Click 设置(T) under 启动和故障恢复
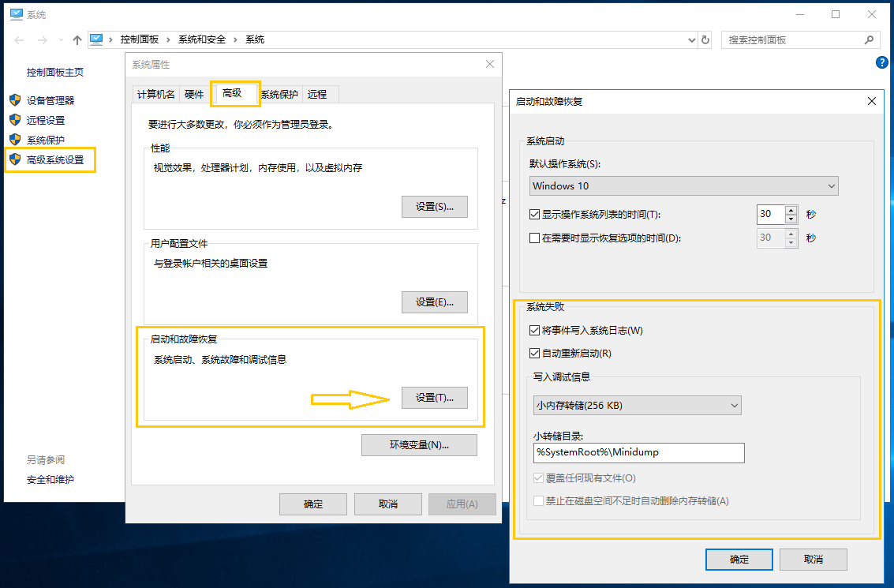This screenshot has width=894, height=588. click(x=434, y=398)
